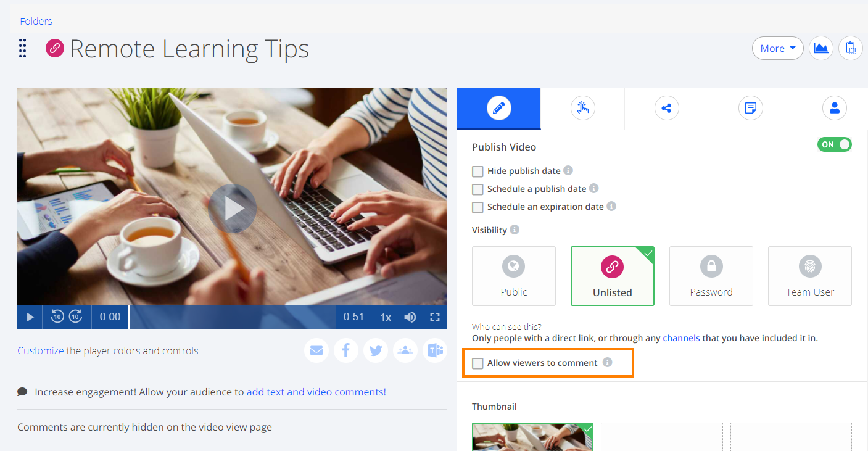Image resolution: width=868 pixels, height=451 pixels.
Task: Rewind 10 seconds in the player
Action: pos(57,317)
